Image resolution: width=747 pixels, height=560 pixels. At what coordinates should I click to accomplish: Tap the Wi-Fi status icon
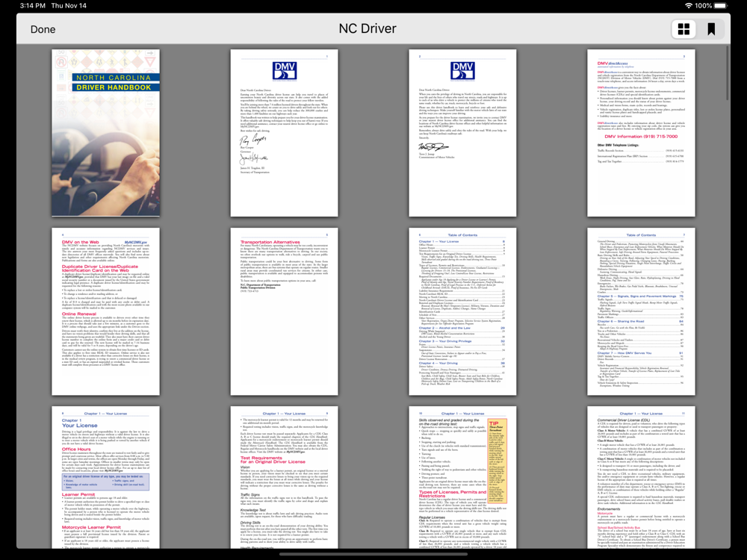[x=689, y=6]
